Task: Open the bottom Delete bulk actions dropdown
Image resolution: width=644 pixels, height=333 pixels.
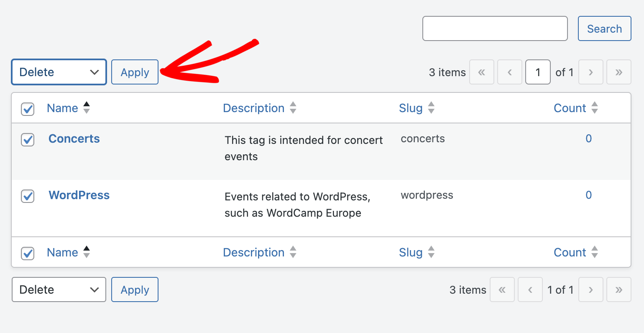Action: 59,289
